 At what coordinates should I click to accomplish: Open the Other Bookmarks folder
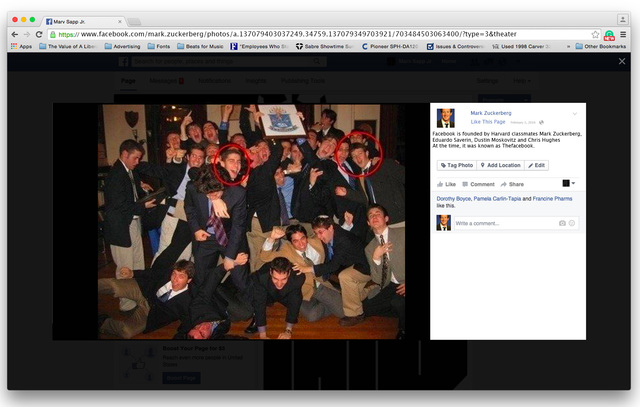[x=601, y=46]
